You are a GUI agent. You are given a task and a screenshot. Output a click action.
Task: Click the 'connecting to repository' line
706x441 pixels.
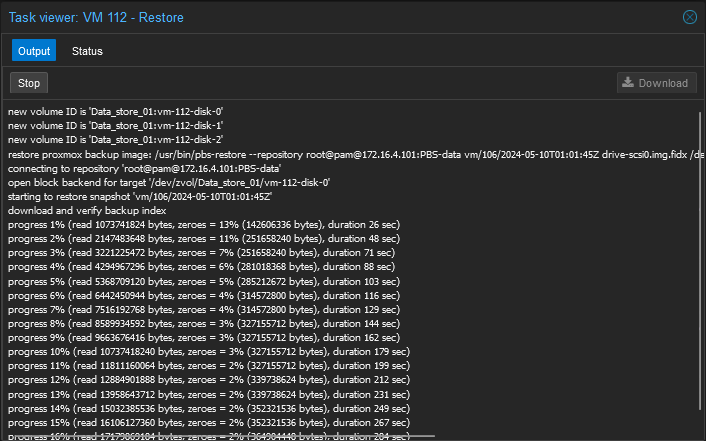145,168
